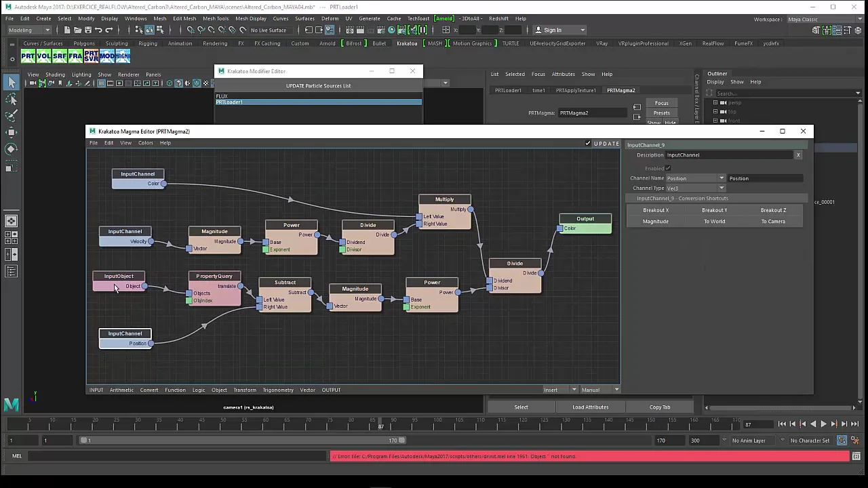Click the Load Attributes button
This screenshot has width=868, height=488.
591,407
